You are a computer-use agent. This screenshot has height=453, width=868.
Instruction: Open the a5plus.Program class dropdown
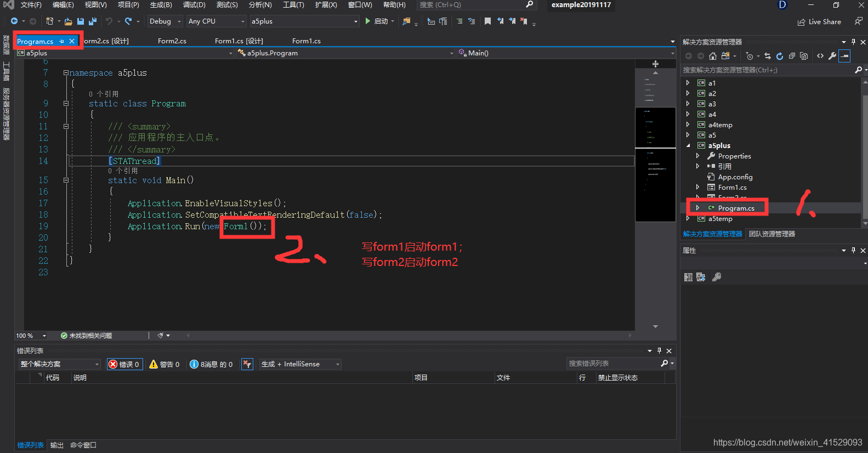pyautogui.click(x=346, y=53)
